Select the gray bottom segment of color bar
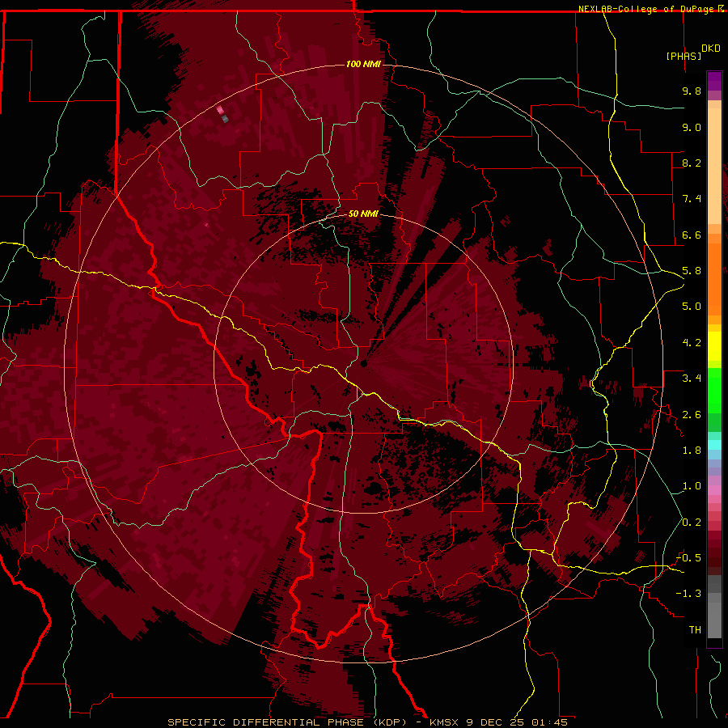This screenshot has height=728, width=728. pyautogui.click(x=714, y=608)
